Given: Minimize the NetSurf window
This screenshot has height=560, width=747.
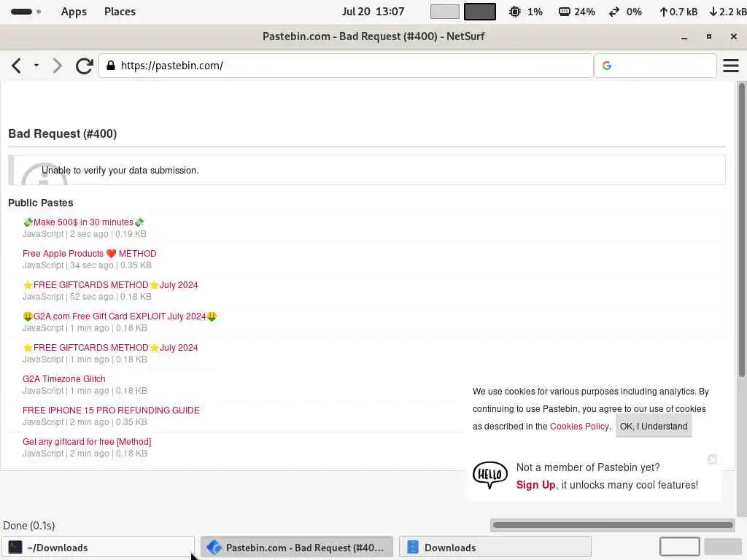Looking at the screenshot, I should click(684, 36).
